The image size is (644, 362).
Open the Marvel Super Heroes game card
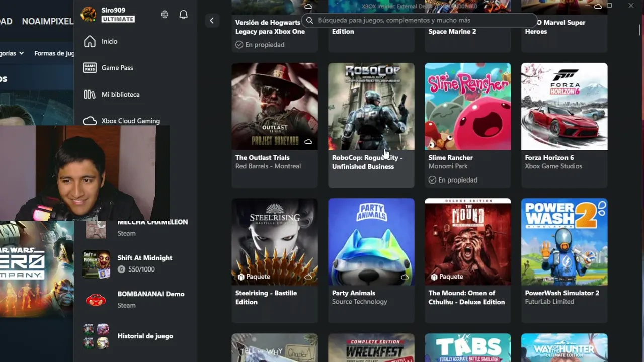pos(565,26)
